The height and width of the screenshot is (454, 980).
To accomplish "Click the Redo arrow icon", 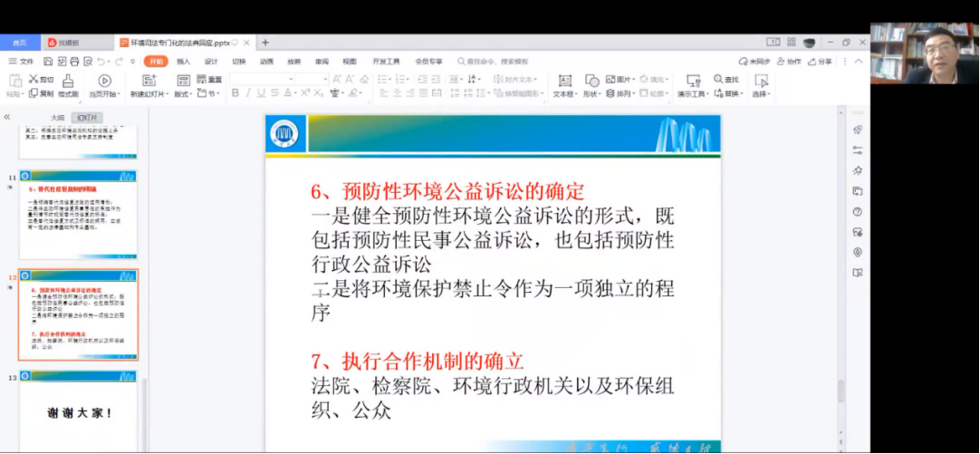I will [119, 62].
